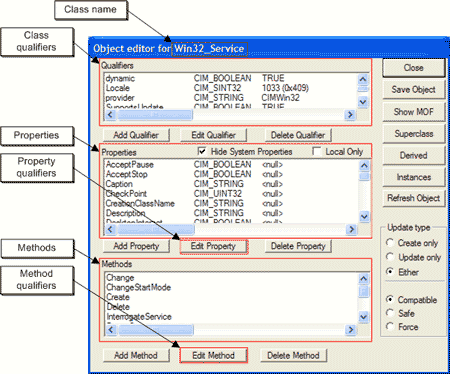This screenshot has width=450, height=374.
Task: Select the Locale qualifier row
Action: coord(230,88)
